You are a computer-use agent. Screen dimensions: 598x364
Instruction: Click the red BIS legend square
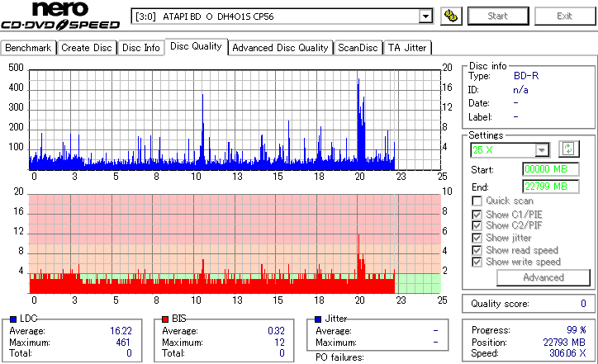165,319
